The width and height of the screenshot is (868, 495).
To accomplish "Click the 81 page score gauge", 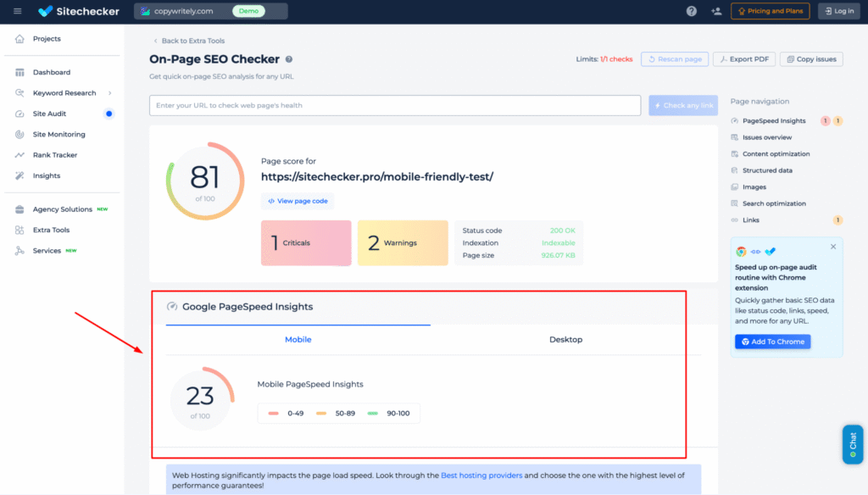I will (205, 181).
